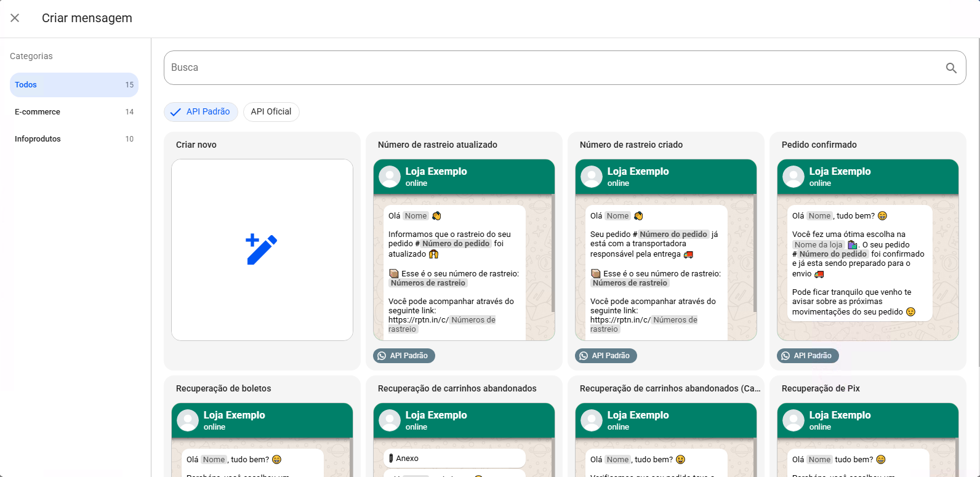Open Pedido confirmado template preview
Image resolution: width=980 pixels, height=477 pixels.
[x=868, y=250]
